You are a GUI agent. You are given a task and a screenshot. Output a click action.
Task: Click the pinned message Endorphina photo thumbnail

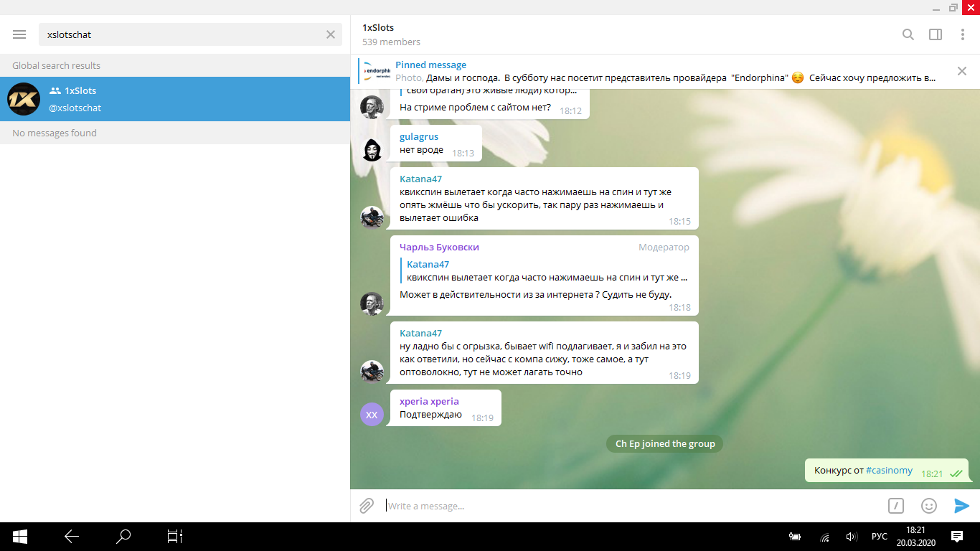pos(377,71)
